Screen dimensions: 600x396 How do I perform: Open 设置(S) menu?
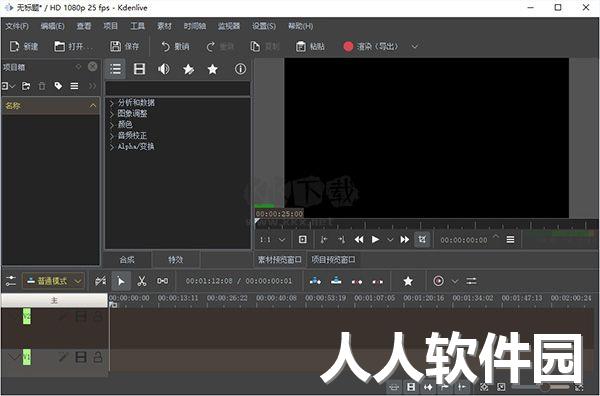click(x=264, y=26)
